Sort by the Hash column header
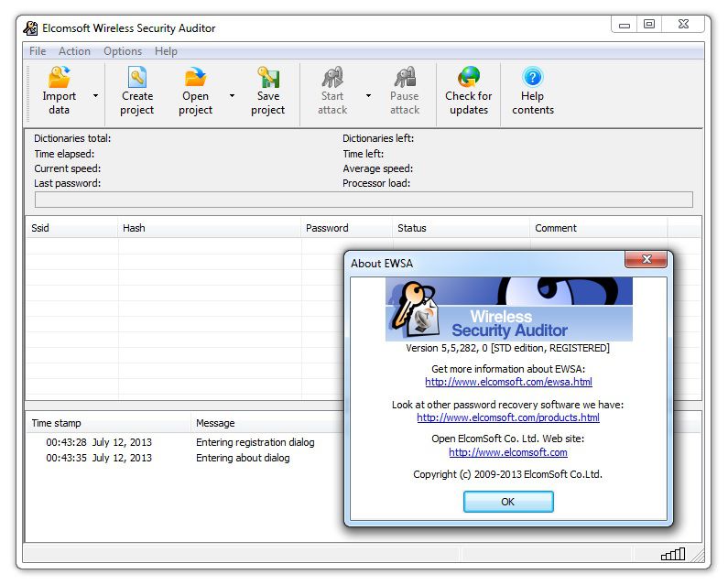 (x=209, y=228)
